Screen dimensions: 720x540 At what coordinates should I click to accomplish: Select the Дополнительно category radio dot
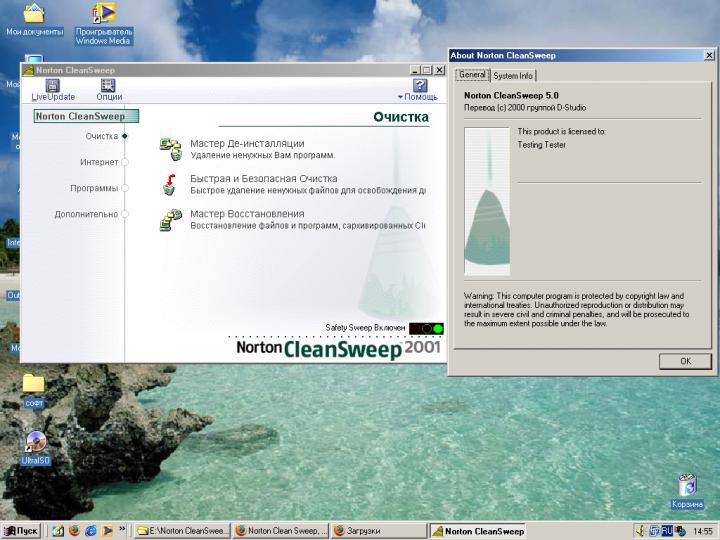tap(125, 214)
